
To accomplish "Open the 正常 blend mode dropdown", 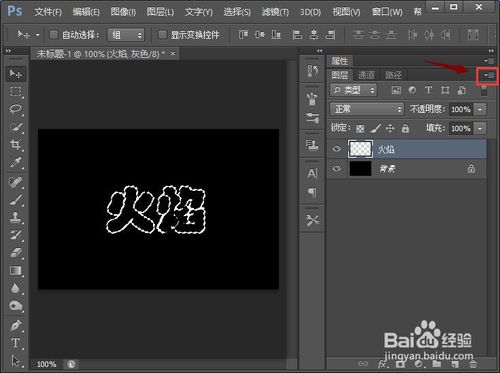I will coord(367,109).
